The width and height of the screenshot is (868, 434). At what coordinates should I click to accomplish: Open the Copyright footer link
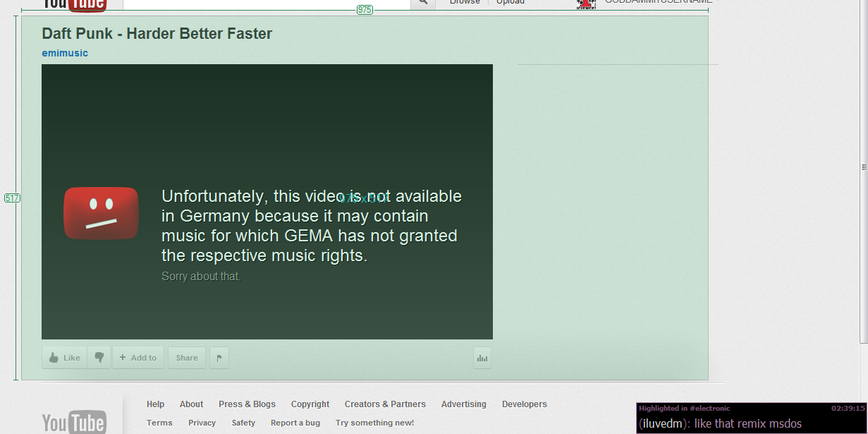[x=310, y=404]
